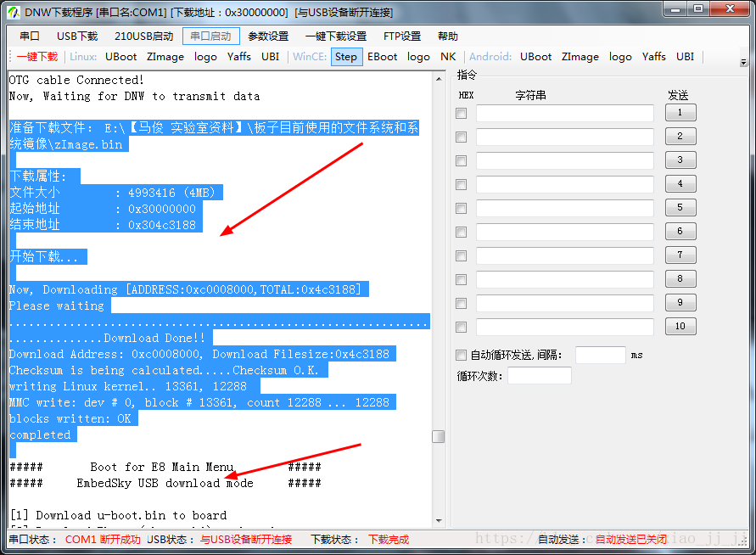756x555 pixels.
Task: Click the log scrollbar thumb
Action: tap(439, 436)
